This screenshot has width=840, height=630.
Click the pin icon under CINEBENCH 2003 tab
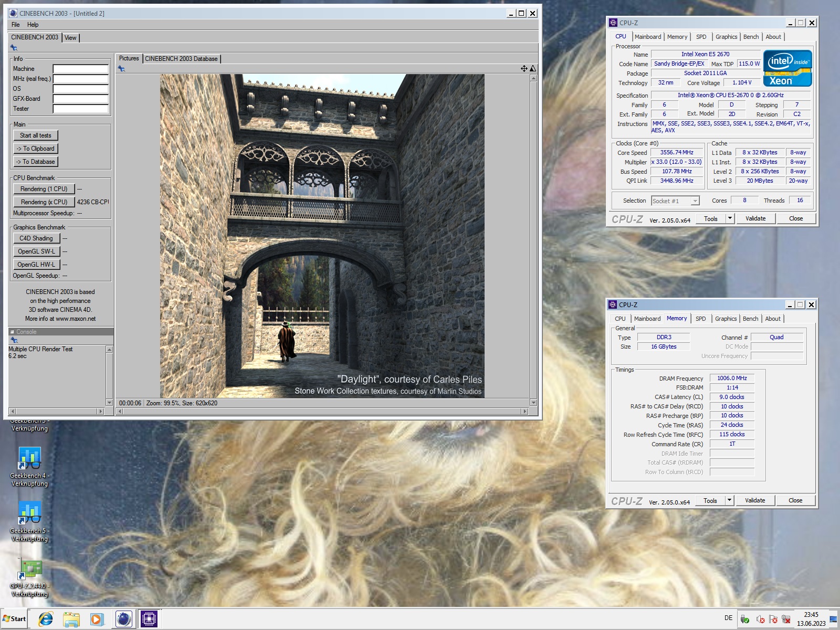pyautogui.click(x=14, y=48)
